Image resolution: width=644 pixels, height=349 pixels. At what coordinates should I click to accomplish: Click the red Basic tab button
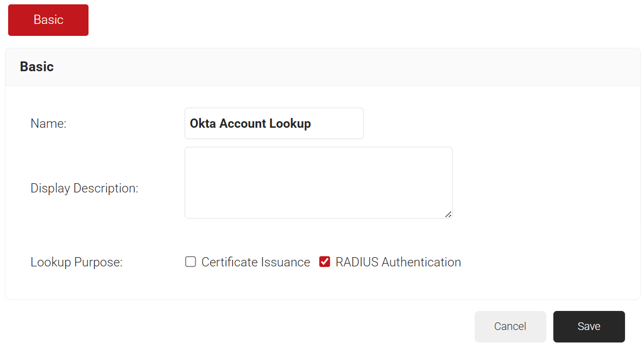pos(48,20)
